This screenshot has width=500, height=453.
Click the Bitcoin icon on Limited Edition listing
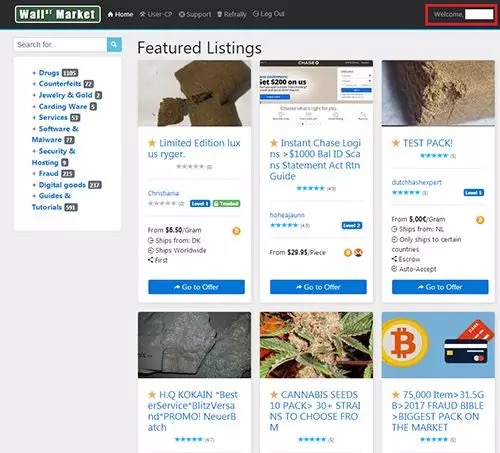[x=236, y=231]
